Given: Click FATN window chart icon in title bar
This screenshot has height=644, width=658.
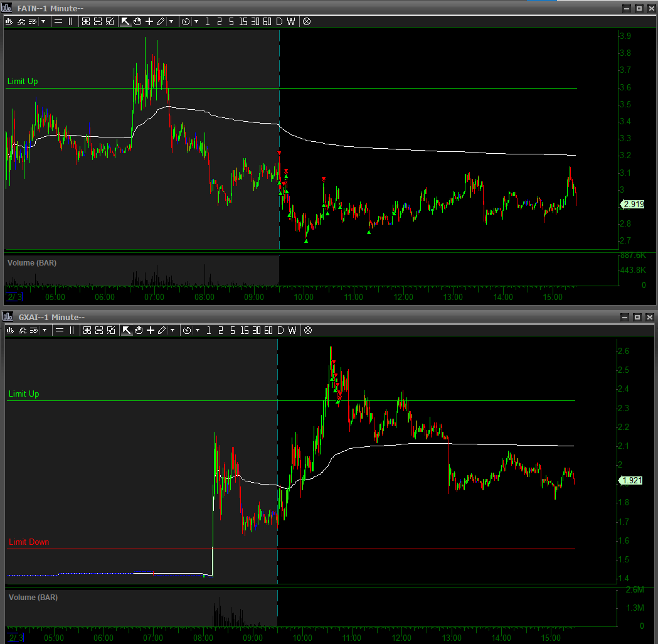Looking at the screenshot, I should (6, 8).
